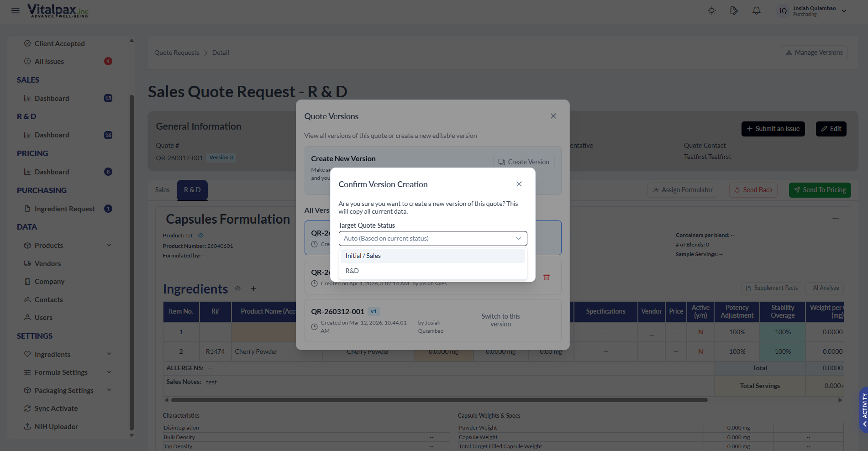Open Sync Activate in sidebar
The height and width of the screenshot is (451, 868).
pos(56,408)
